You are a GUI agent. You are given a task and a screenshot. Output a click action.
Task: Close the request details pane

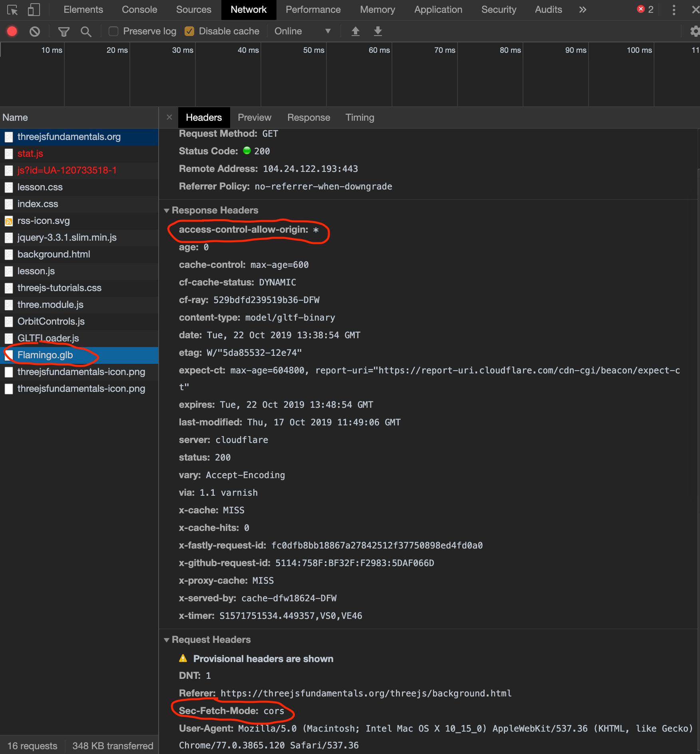coord(169,117)
